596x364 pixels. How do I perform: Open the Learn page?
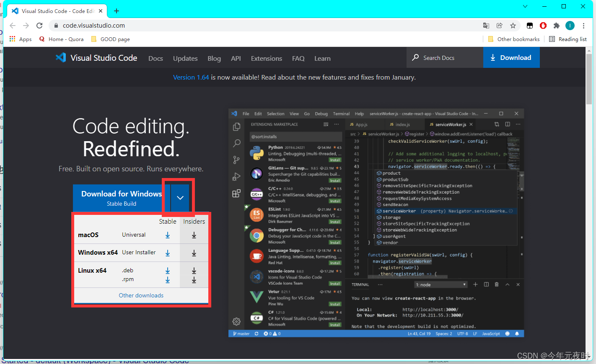(322, 59)
